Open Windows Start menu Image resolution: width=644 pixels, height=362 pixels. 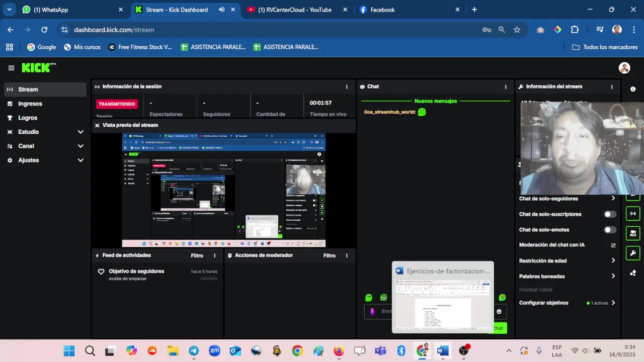(x=69, y=351)
